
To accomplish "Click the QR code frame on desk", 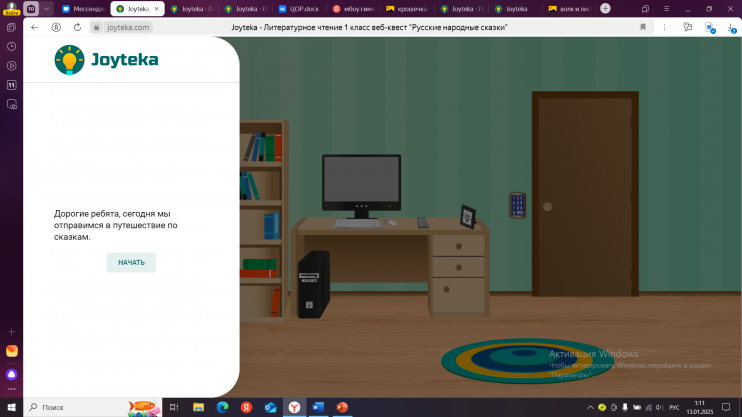I will point(467,215).
